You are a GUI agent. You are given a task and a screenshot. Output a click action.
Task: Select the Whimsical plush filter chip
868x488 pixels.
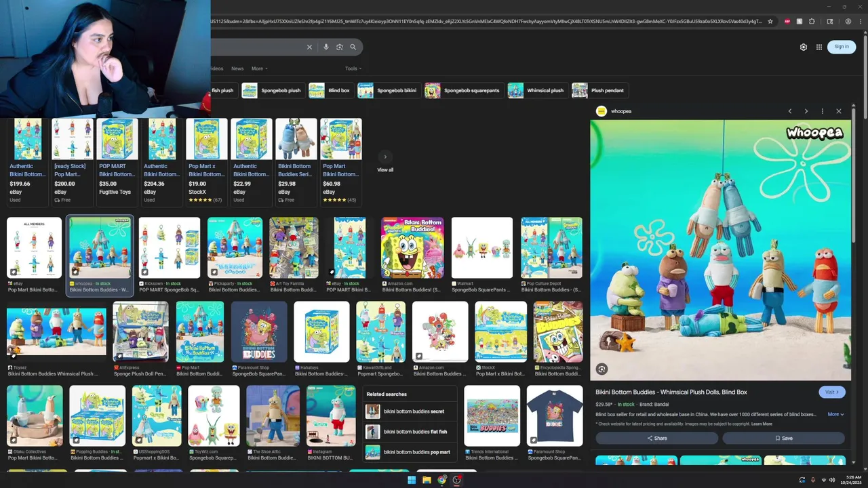(x=536, y=90)
